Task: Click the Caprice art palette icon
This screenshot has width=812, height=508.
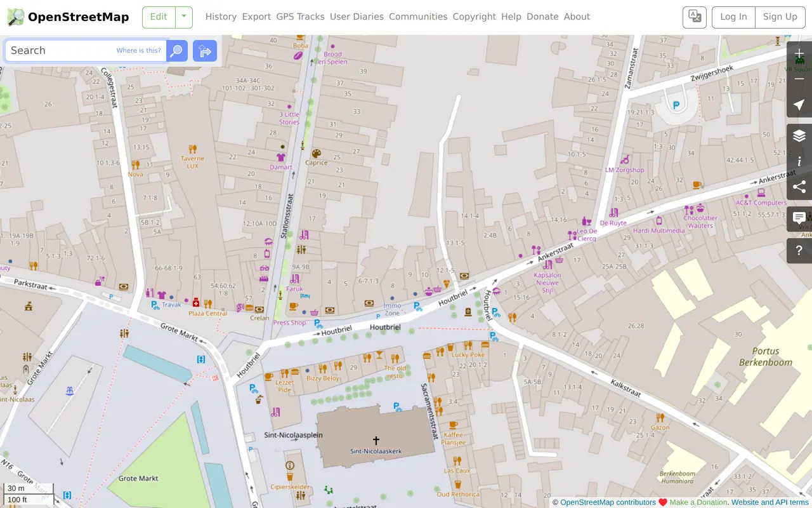Action: click(316, 153)
